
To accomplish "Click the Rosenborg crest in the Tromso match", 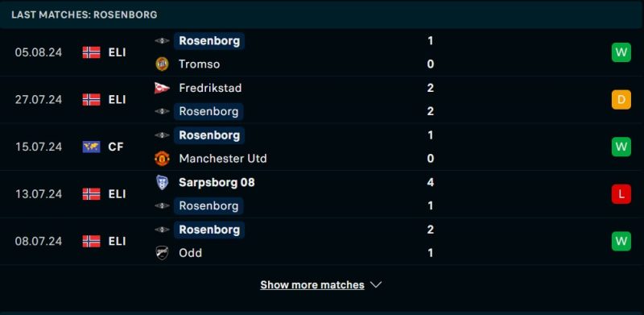I will [162, 41].
